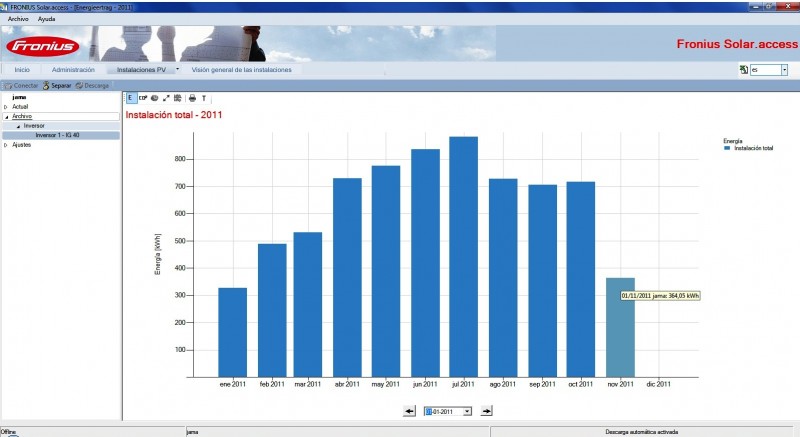The width and height of the screenshot is (800, 437).
Task: Click the mar 2011 bar
Action: coord(308,305)
